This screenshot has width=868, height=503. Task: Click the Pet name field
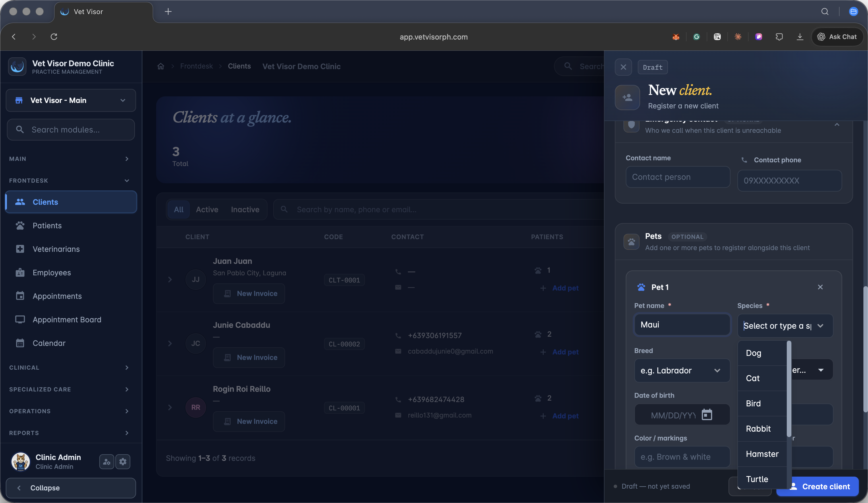click(x=682, y=325)
